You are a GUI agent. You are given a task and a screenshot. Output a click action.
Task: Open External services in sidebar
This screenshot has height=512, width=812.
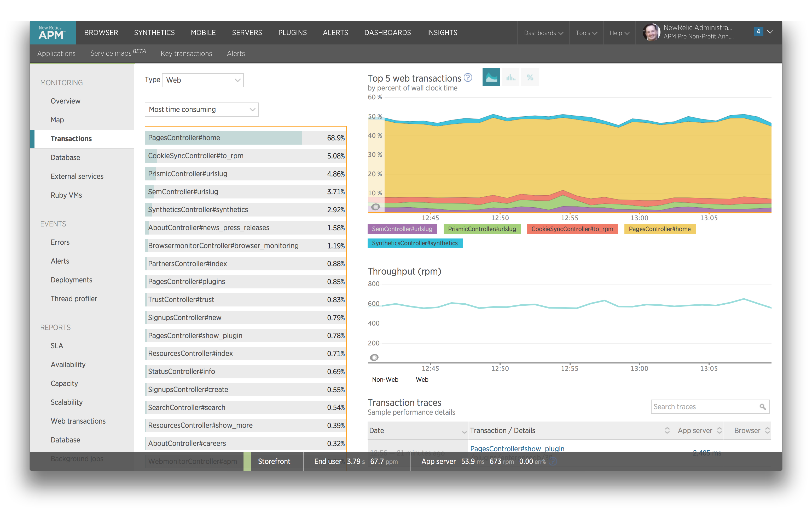[x=77, y=176]
